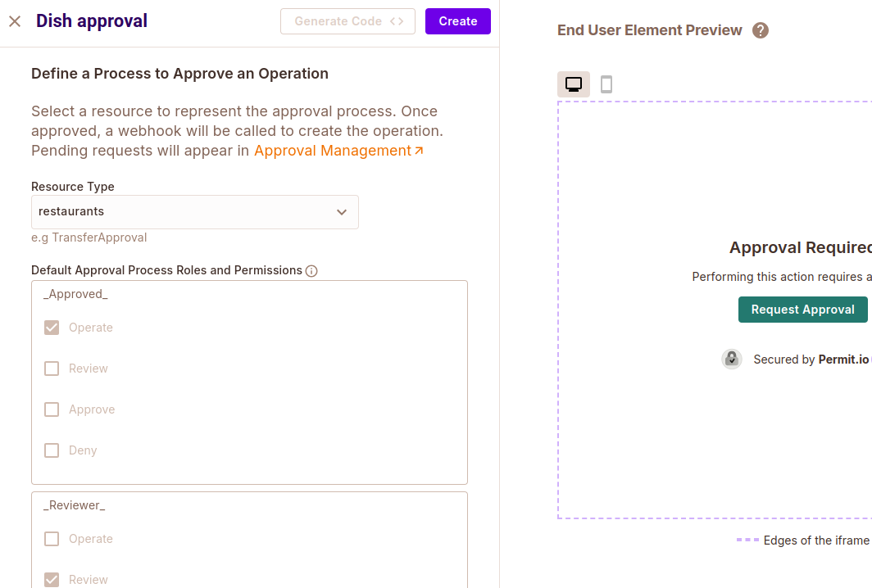Click the Create button
The width and height of the screenshot is (872, 588).
coord(457,21)
